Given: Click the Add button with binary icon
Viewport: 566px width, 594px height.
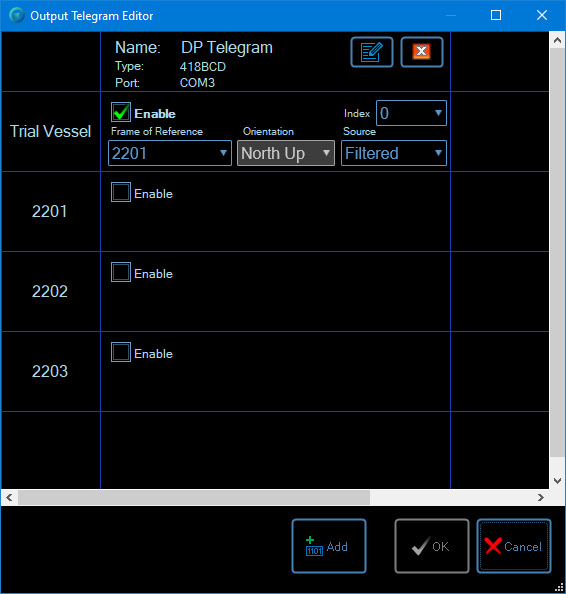Looking at the screenshot, I should tap(329, 546).
